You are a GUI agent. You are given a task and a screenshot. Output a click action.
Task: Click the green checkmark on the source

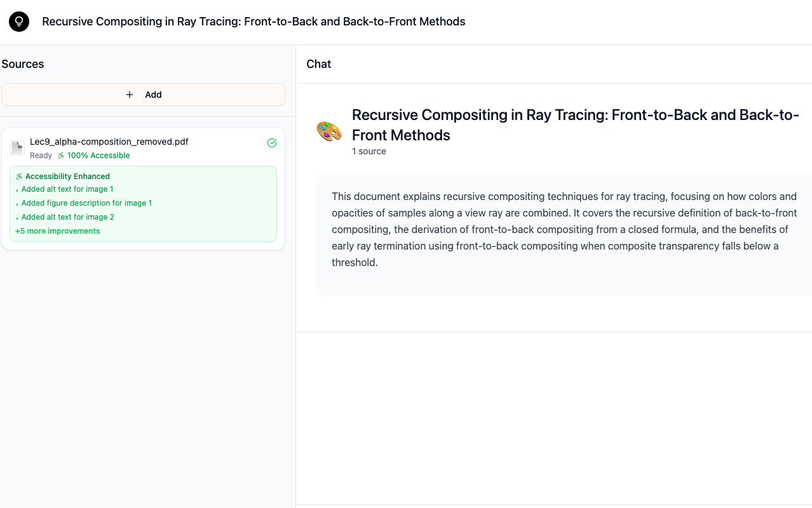pyautogui.click(x=272, y=143)
